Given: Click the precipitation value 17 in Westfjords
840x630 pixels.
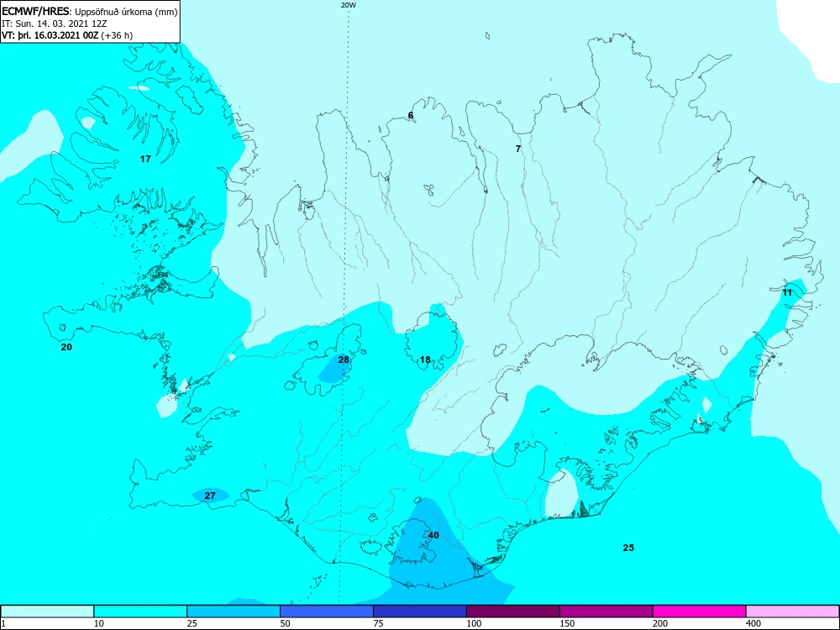Looking at the screenshot, I should pos(145,159).
